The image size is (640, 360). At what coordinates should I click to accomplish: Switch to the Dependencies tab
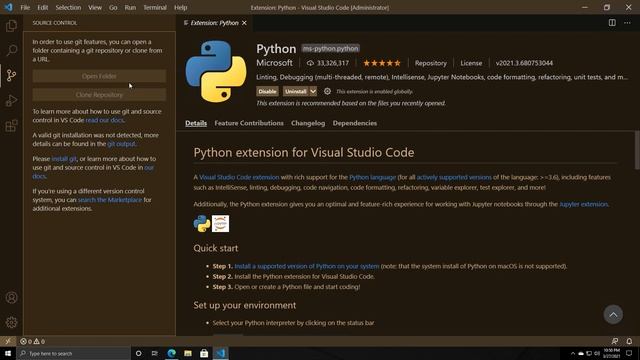(x=355, y=123)
